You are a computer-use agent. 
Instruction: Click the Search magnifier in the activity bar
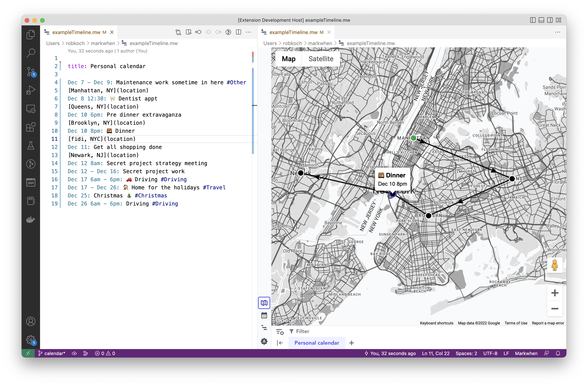[x=31, y=53]
